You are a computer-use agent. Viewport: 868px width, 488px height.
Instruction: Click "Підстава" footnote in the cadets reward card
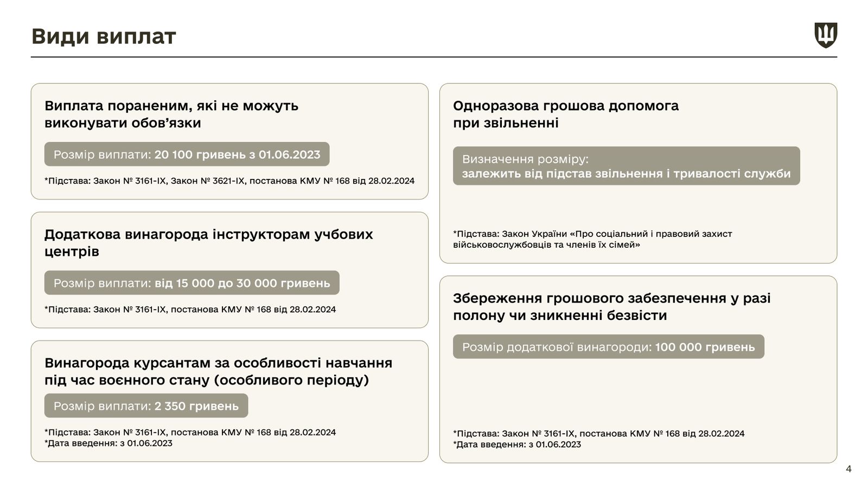click(190, 432)
